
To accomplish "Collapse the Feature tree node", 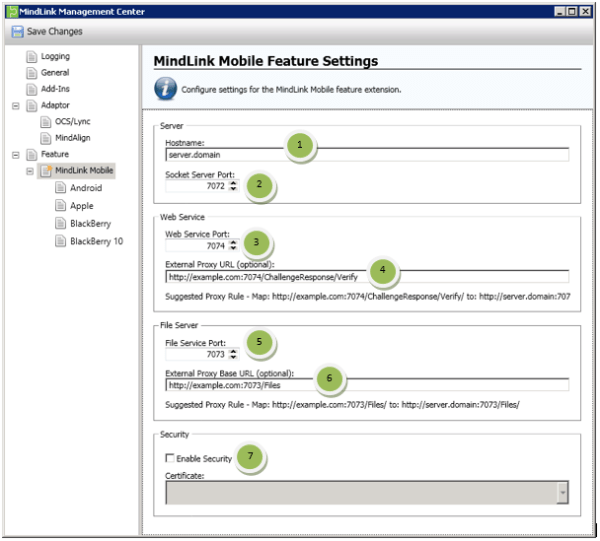I will (16, 155).
